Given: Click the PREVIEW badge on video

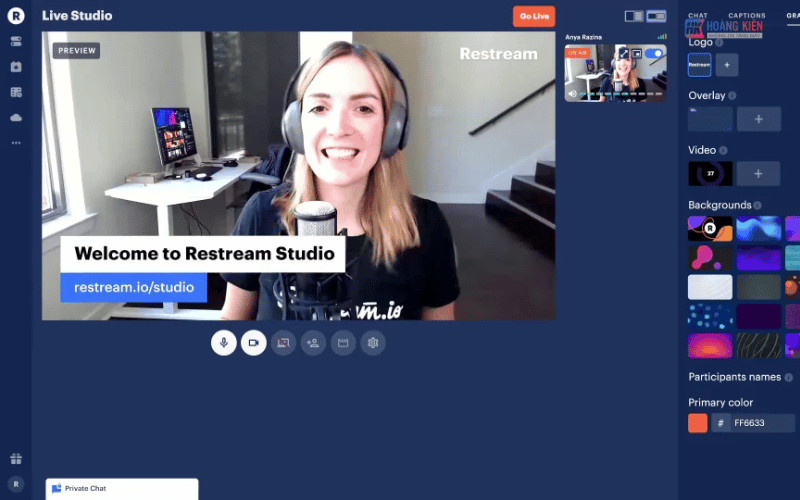Looking at the screenshot, I should click(77, 51).
